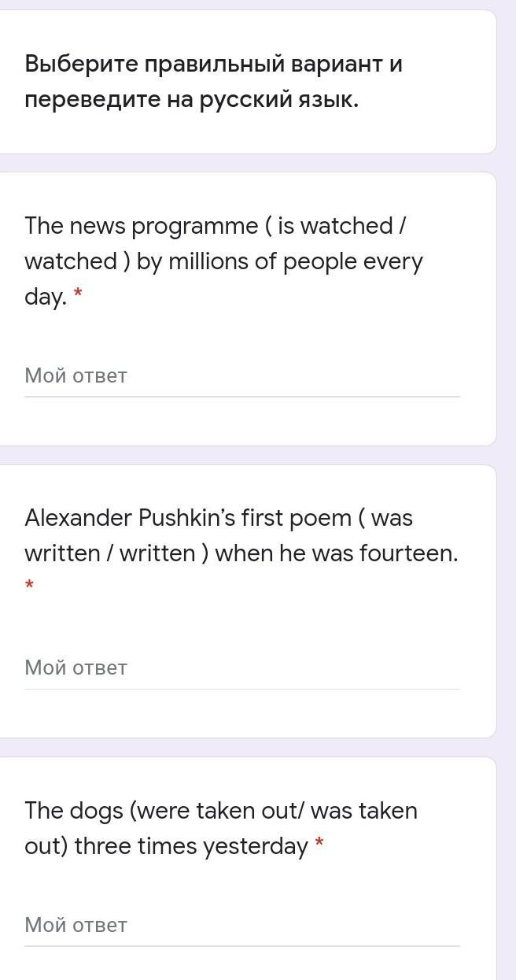Click the answer field under the news programme question
This screenshot has width=516, height=980.
coord(241,376)
